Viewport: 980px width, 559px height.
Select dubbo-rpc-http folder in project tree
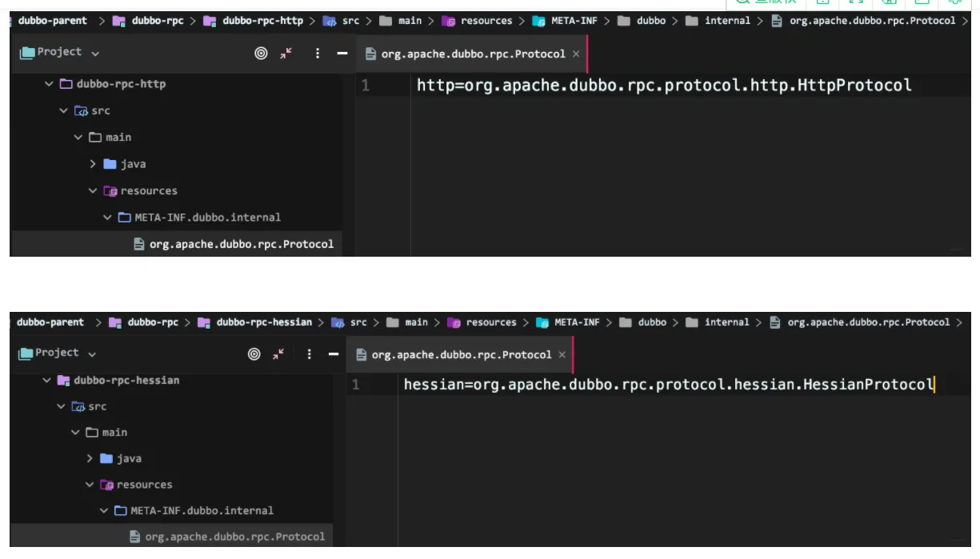click(x=113, y=84)
